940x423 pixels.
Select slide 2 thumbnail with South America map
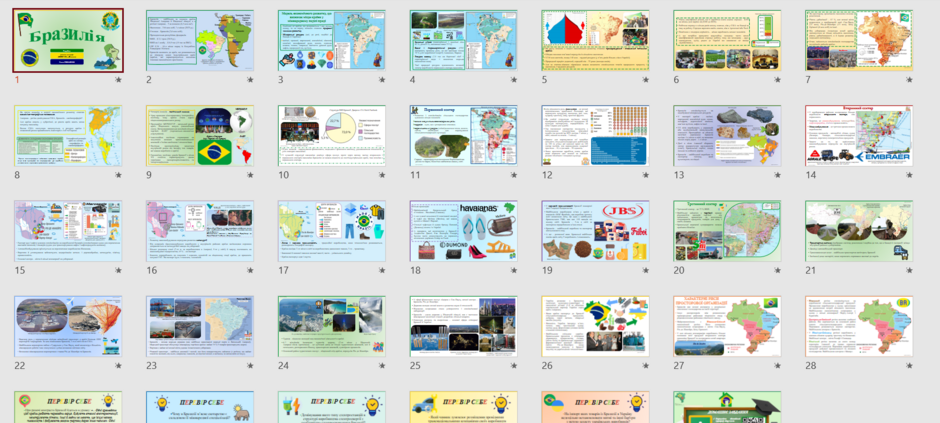(x=200, y=41)
